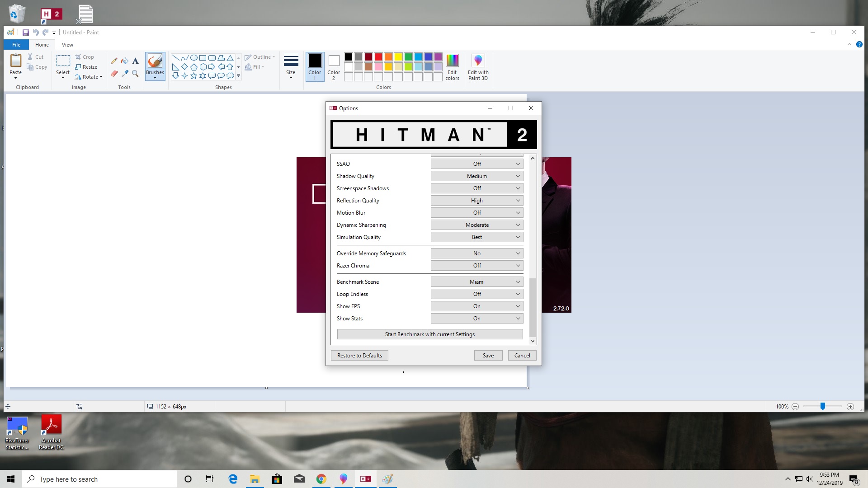Open the Razer Chroma dropdown
868x488 pixels.
(x=477, y=266)
